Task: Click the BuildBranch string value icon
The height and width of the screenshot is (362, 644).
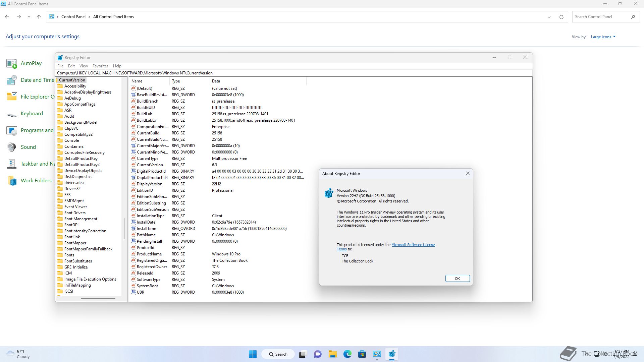Action: point(133,101)
